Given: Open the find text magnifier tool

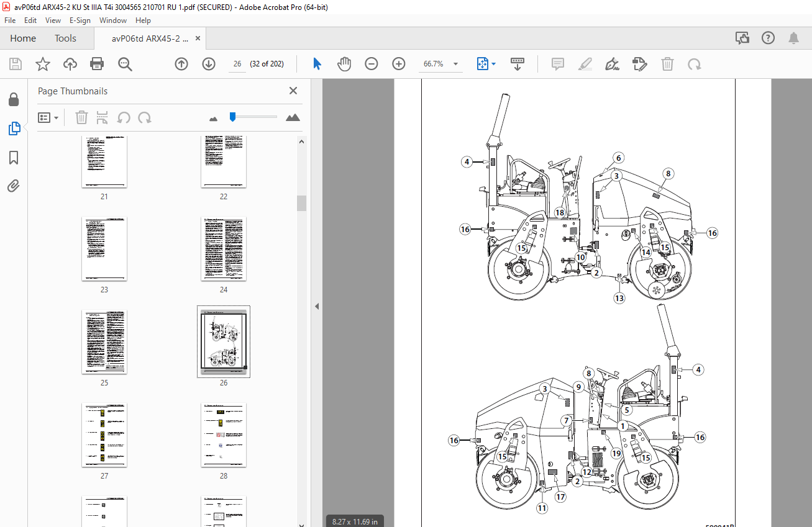Looking at the screenshot, I should tap(125, 64).
